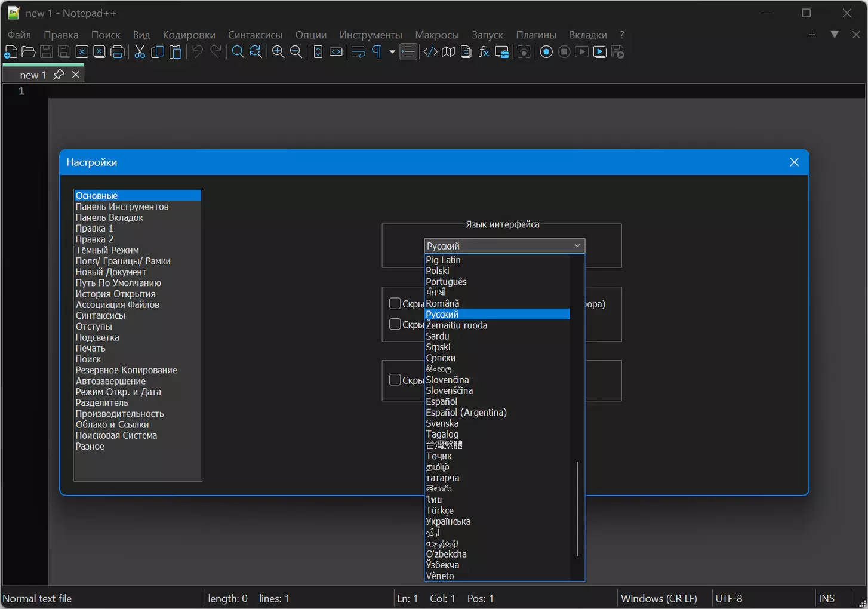Open the Поисковая Система settings section

138,435
